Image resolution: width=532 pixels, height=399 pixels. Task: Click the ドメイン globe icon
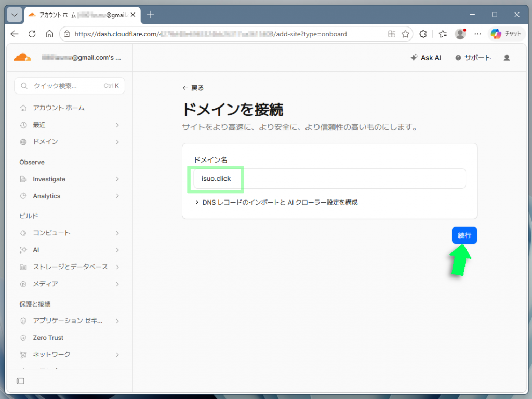pyautogui.click(x=23, y=142)
